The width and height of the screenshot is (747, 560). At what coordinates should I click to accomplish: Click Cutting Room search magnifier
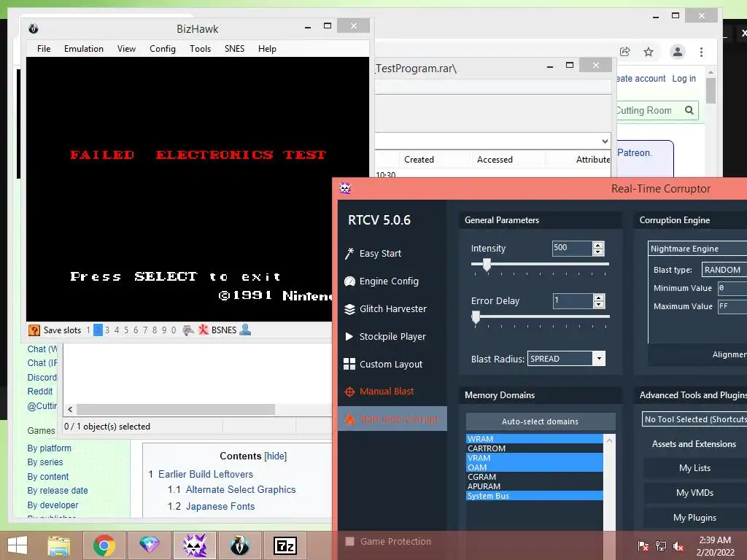pos(689,111)
